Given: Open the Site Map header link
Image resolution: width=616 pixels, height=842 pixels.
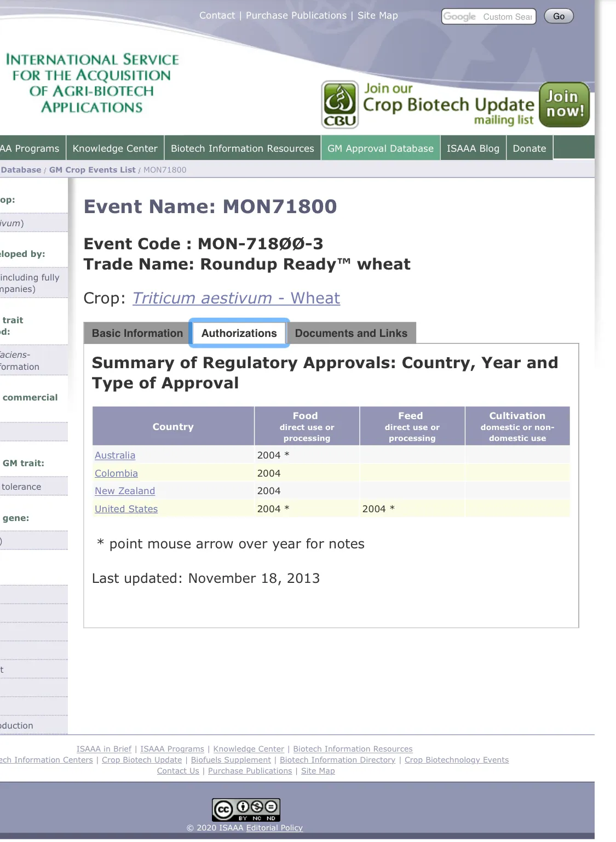Looking at the screenshot, I should [378, 15].
